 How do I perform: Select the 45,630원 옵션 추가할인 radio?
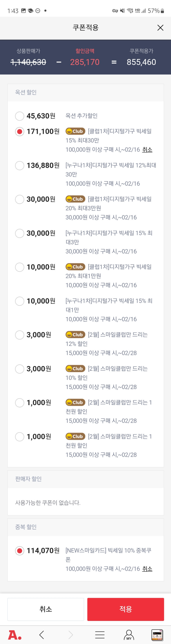(x=19, y=116)
